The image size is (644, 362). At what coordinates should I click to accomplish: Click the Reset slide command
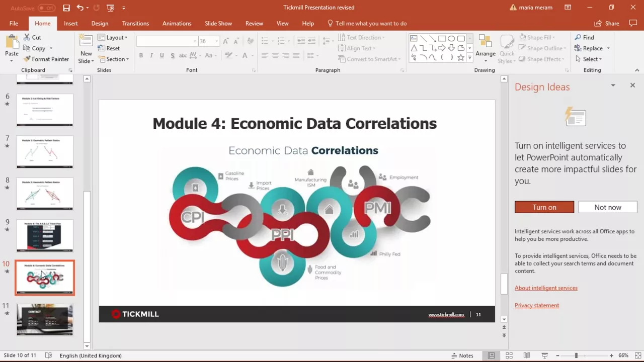coord(109,48)
